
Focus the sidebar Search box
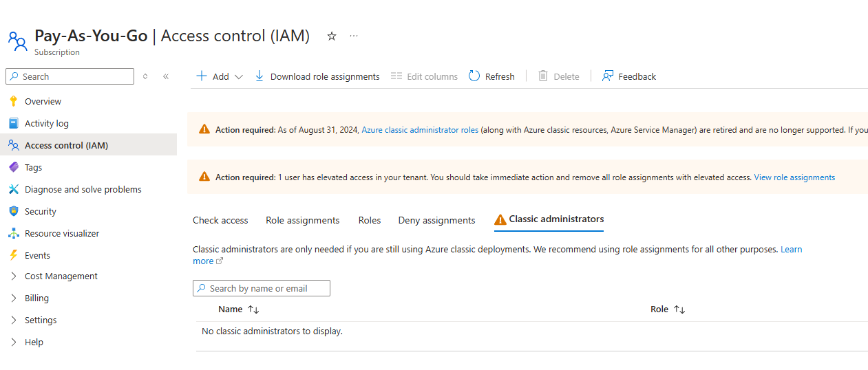(70, 76)
